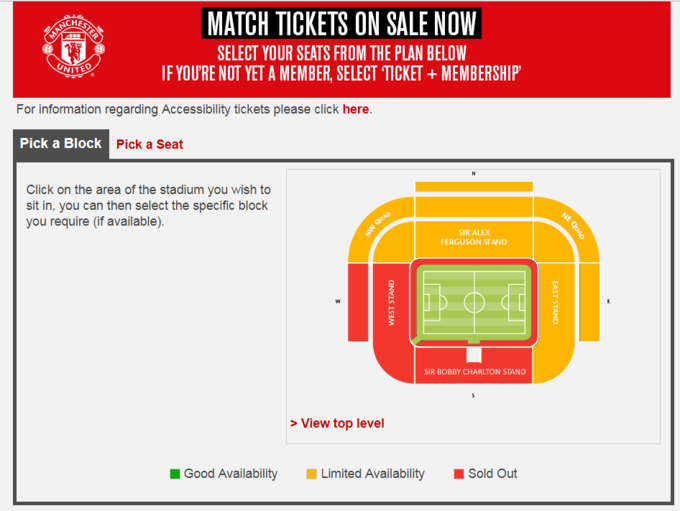Select the outer yellow block east of East Stand

(x=590, y=302)
